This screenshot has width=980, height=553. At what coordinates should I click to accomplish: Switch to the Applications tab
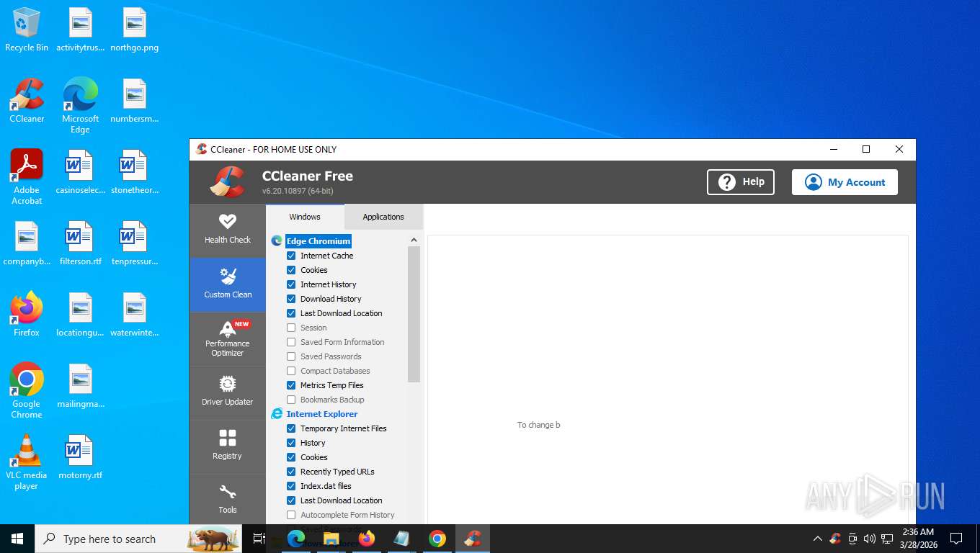pos(383,217)
